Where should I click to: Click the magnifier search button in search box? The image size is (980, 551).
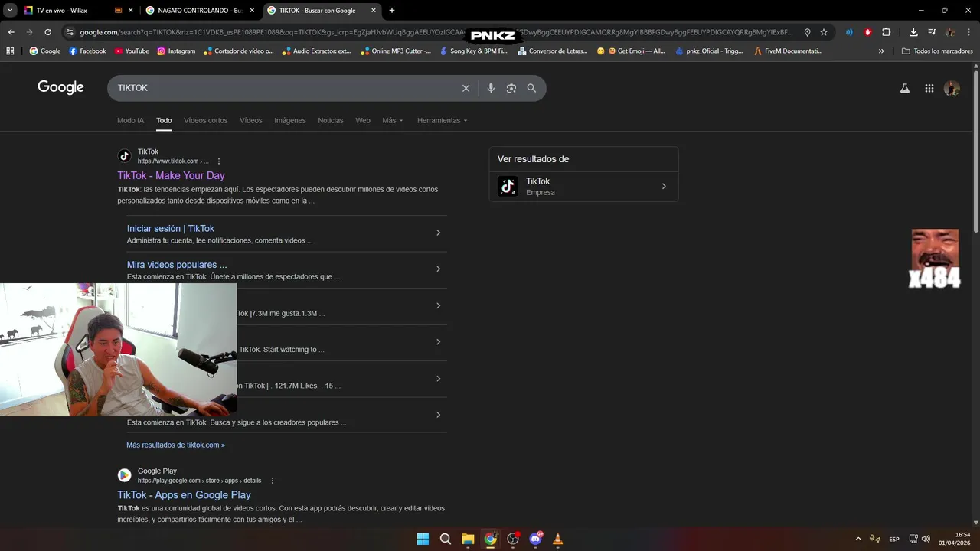(531, 88)
